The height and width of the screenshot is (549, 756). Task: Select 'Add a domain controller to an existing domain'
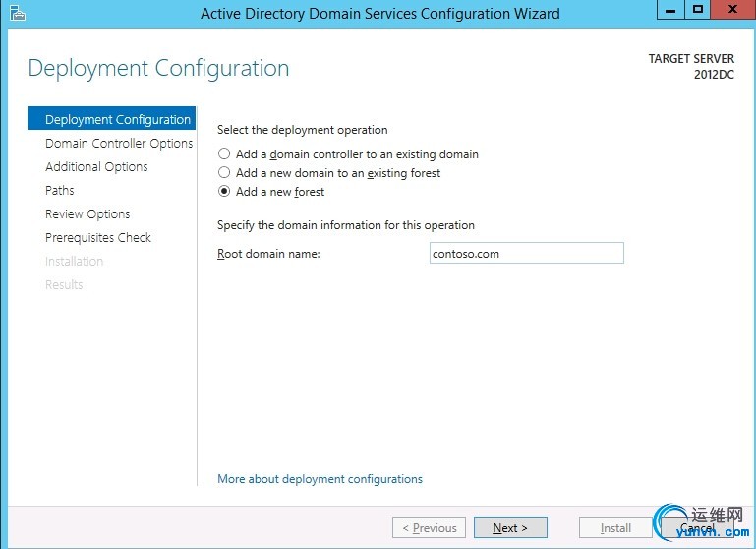[x=225, y=154]
